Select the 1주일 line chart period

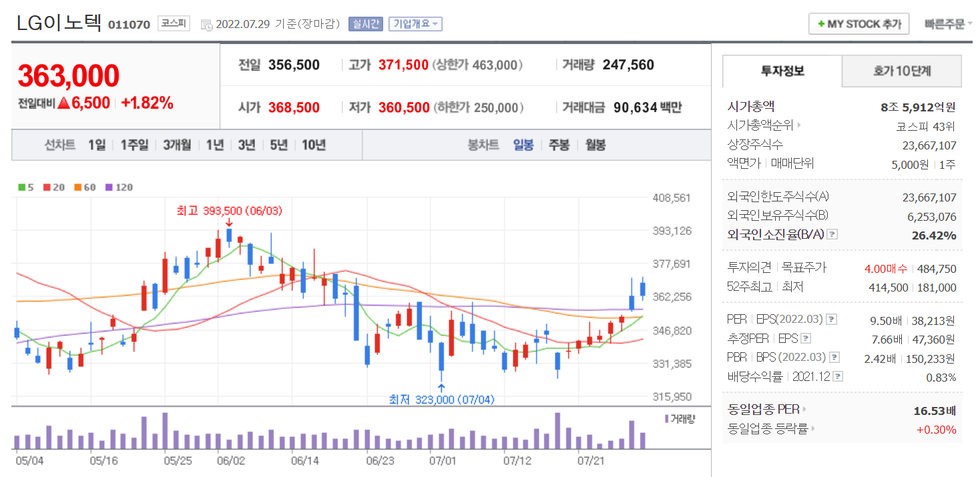pos(134,145)
